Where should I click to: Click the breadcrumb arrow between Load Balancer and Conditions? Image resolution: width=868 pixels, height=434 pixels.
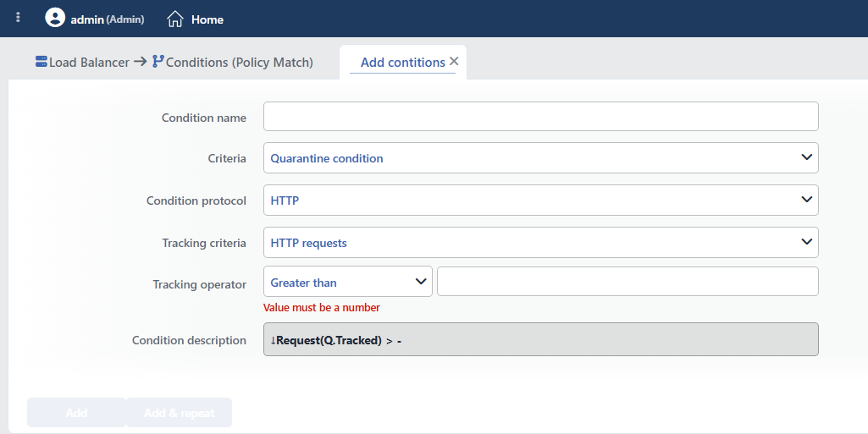pyautogui.click(x=141, y=62)
